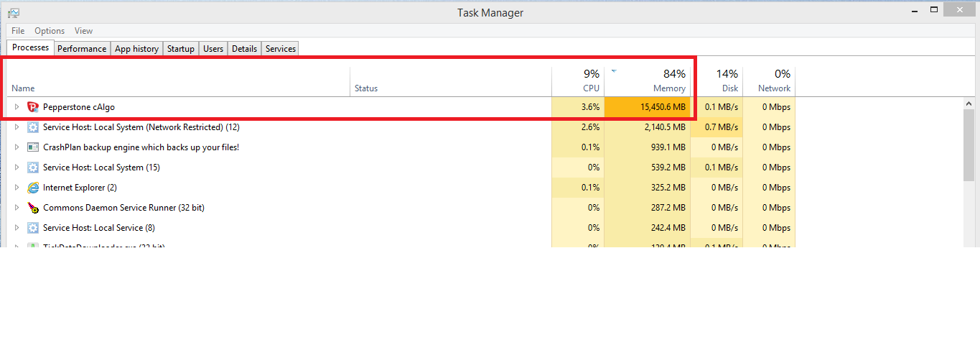This screenshot has width=980, height=358.
Task: Expand Service Host: Local System (Network Restricted)
Action: click(x=17, y=127)
